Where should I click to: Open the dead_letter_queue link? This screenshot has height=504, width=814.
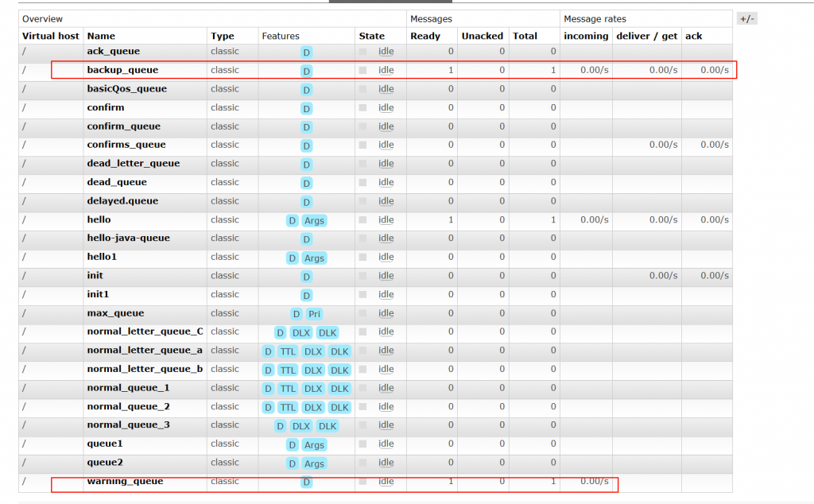[x=134, y=164]
